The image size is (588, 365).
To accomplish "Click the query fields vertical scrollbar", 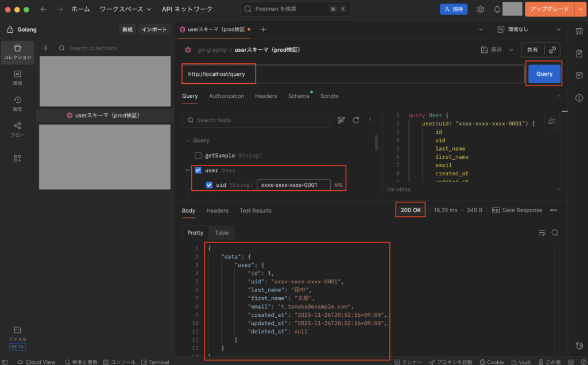I will tap(376, 143).
